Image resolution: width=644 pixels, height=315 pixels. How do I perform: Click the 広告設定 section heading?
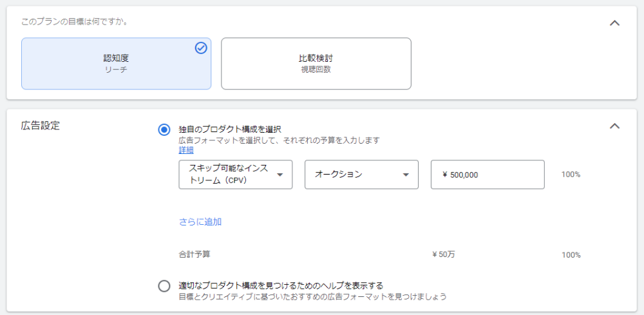(40, 126)
